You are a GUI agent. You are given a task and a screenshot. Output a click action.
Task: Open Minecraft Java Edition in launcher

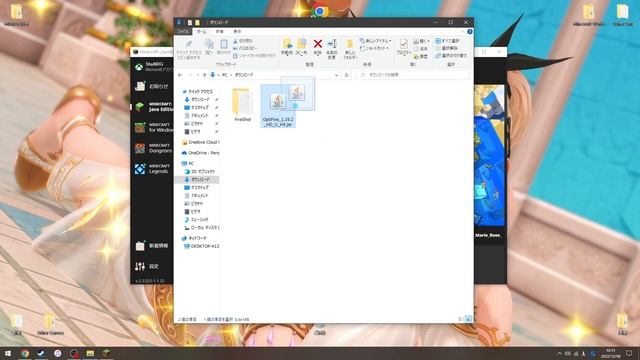(x=153, y=107)
